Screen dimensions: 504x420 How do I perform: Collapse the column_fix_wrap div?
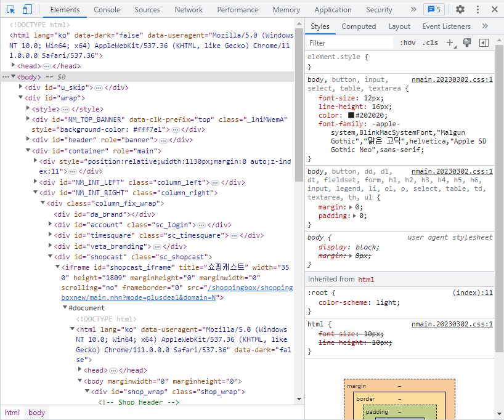(x=43, y=203)
